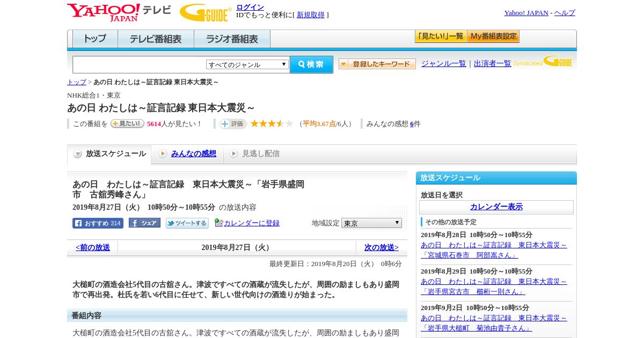Click the ログイン link

(250, 7)
